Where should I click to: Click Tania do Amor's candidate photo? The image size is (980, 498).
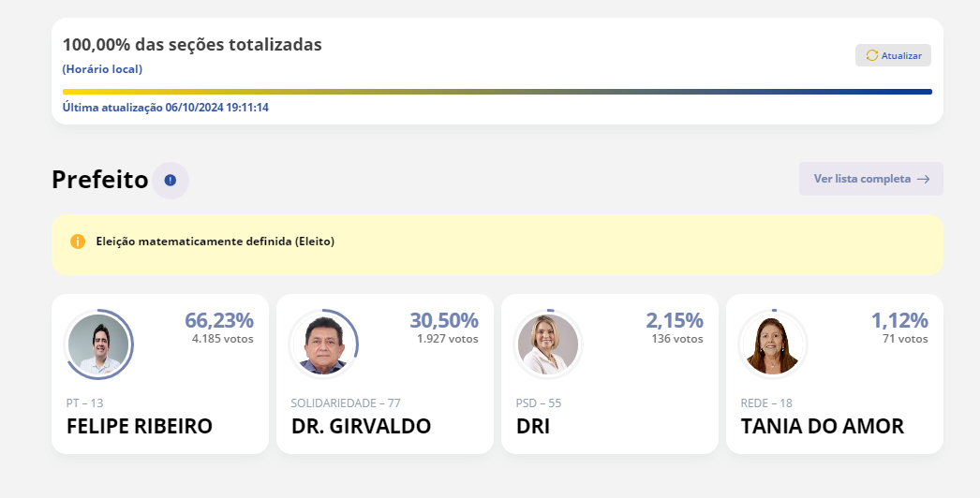(773, 344)
